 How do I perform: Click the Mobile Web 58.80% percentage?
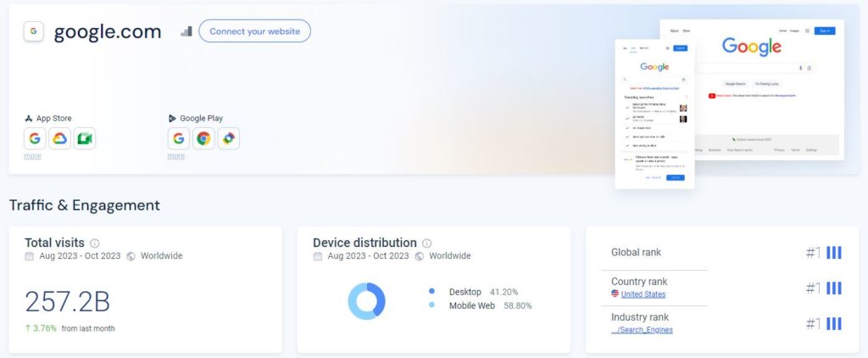[x=518, y=305]
